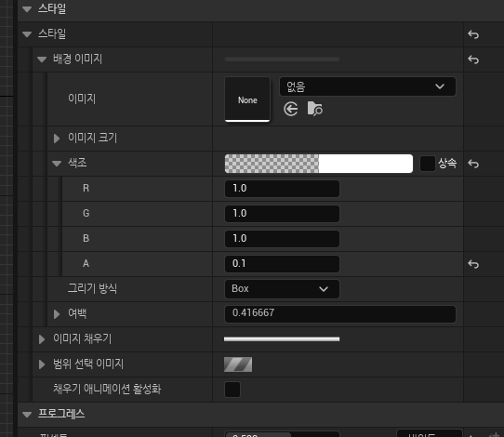Expand the 이미지 채우기 section
Image resolution: width=504 pixels, height=437 pixels.
[x=42, y=339]
